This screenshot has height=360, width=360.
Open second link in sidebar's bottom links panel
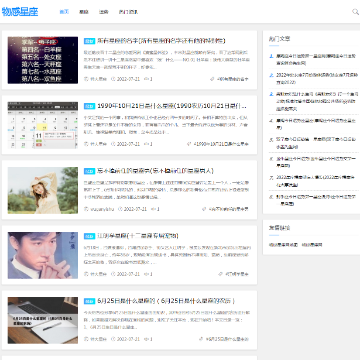click(312, 245)
